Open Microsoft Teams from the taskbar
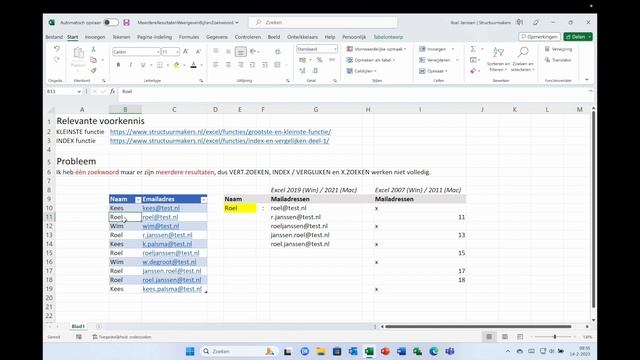Image resolution: width=640 pixels, height=360 pixels. click(450, 351)
